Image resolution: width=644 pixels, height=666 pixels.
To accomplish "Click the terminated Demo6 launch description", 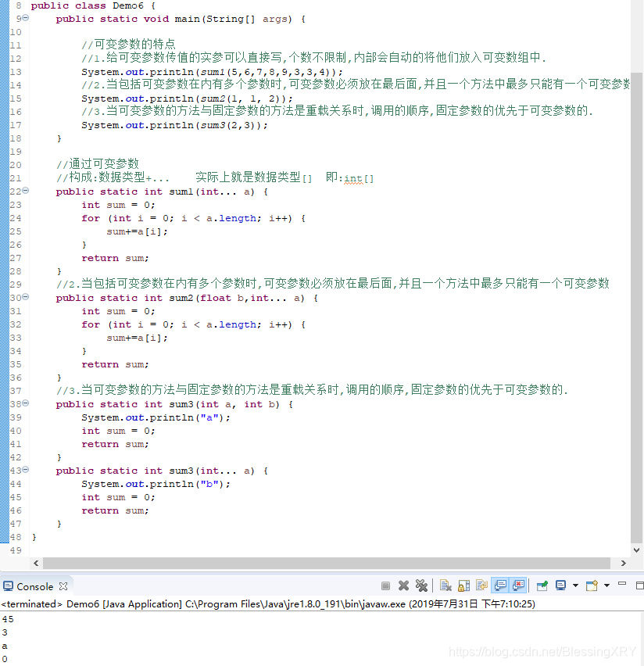I will coord(267,604).
